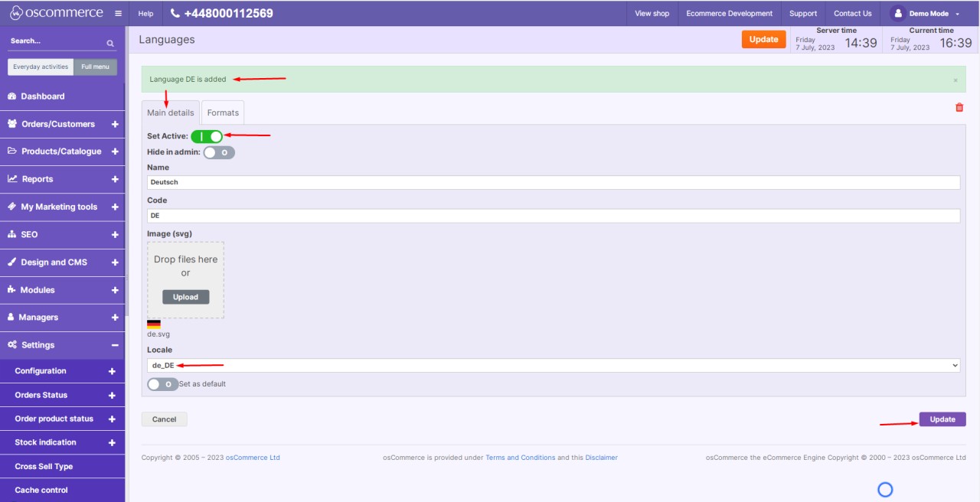980x502 pixels.
Task: Open Support in top bar
Action: 803,13
